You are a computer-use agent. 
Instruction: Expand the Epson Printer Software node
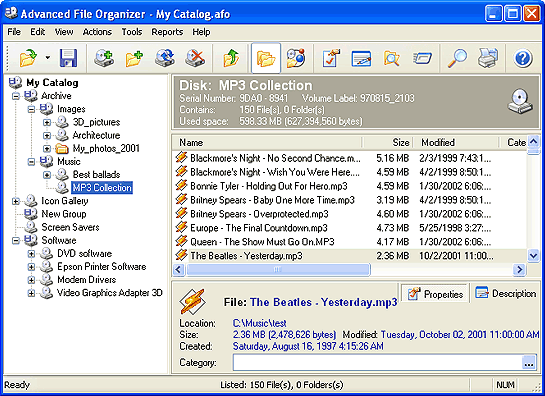coord(32,267)
